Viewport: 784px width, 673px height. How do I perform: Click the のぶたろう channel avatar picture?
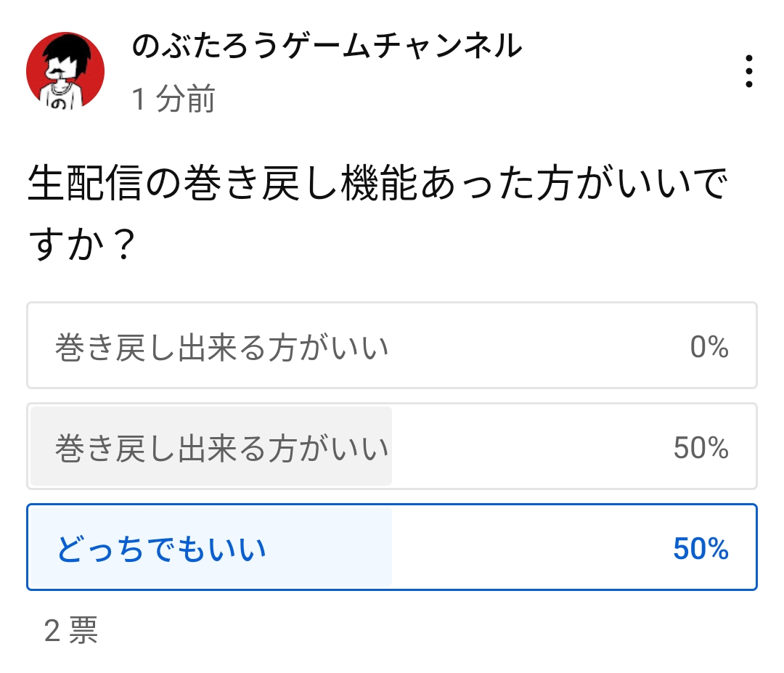coord(65,70)
